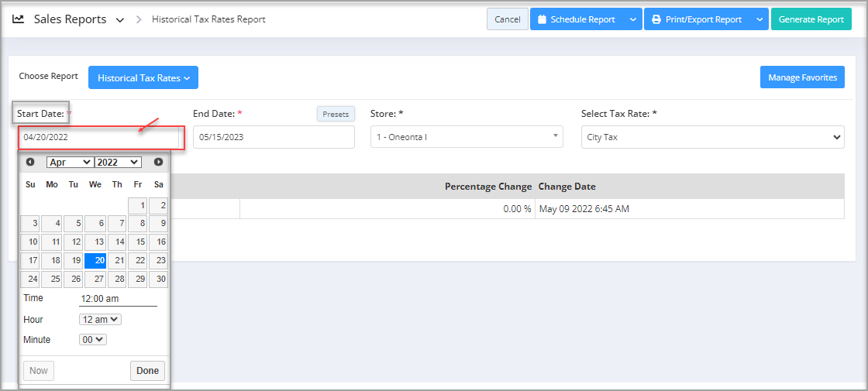
Task: Open the Historical Tax Rates report chooser
Action: point(143,77)
